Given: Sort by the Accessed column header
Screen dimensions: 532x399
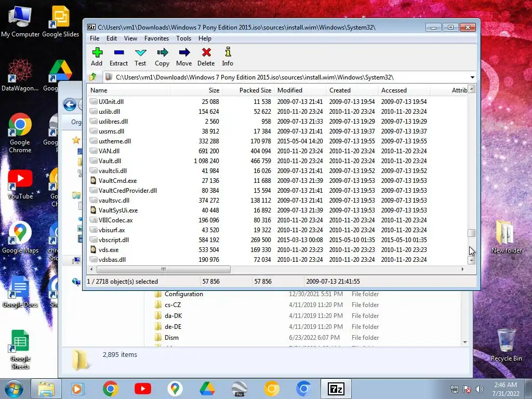Looking at the screenshot, I should [404, 90].
